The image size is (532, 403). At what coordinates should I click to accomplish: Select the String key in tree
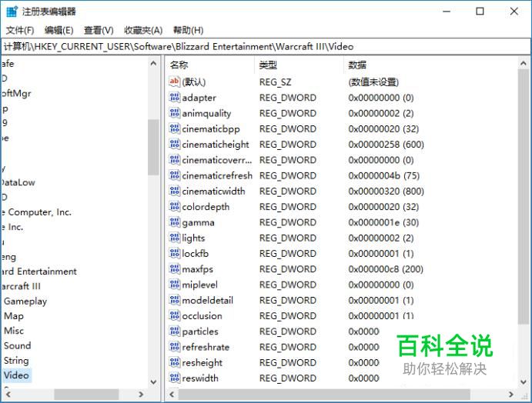(x=16, y=361)
